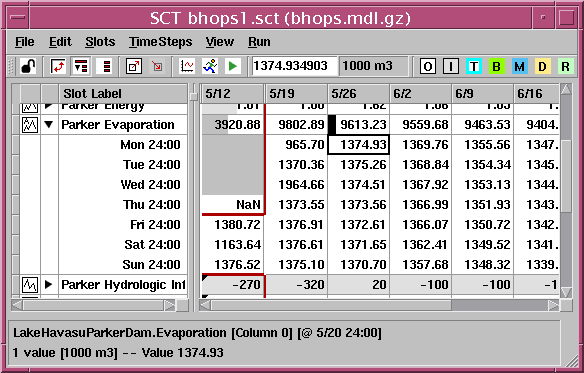This screenshot has width=584, height=373.
Task: Click the Slot Label column header
Action: point(123,94)
